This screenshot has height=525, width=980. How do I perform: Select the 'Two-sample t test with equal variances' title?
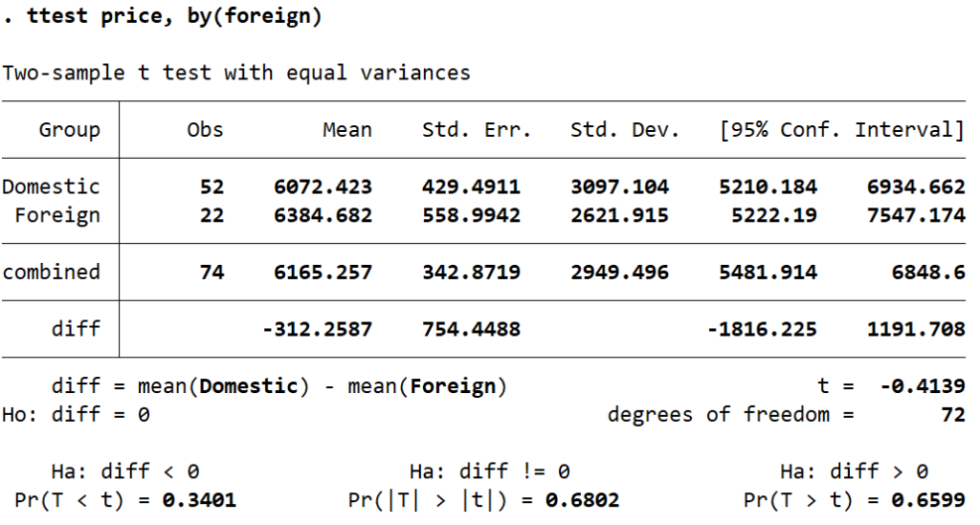point(235,73)
